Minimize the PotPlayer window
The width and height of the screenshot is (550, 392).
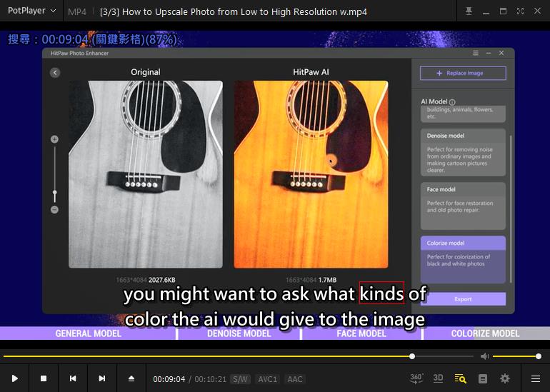pos(486,12)
